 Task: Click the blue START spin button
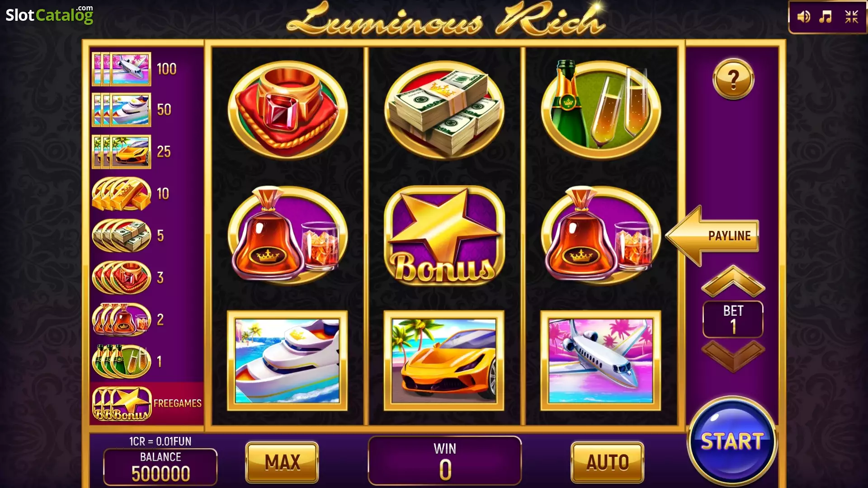[732, 441]
